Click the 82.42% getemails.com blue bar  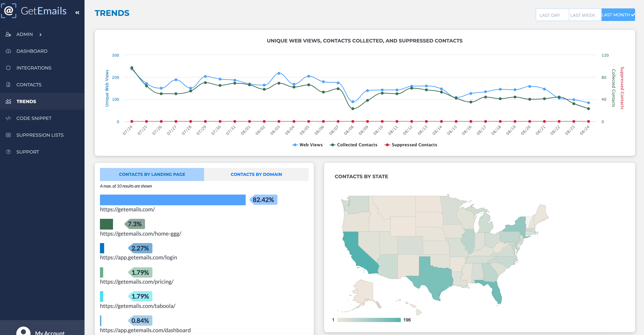tap(173, 200)
